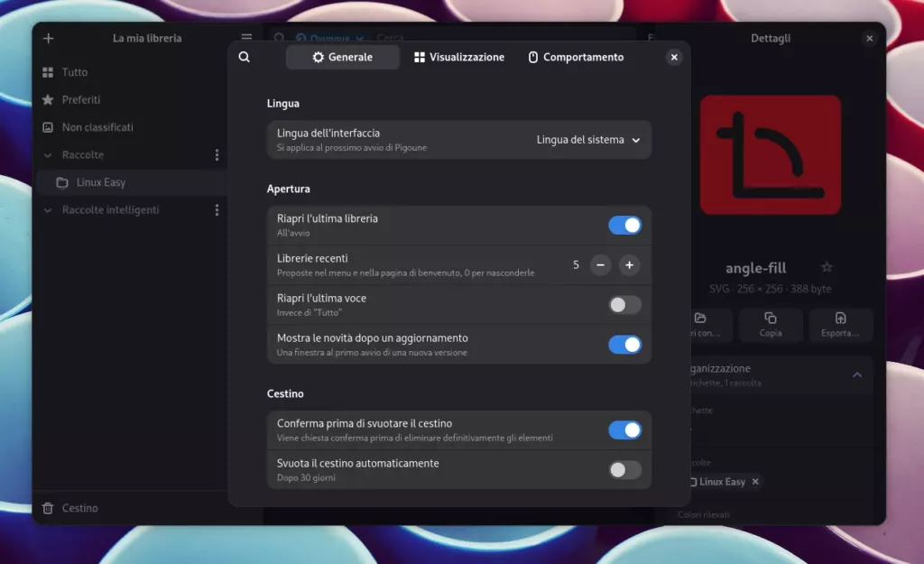Click the Copia button in Dettagli
Image resolution: width=924 pixels, height=564 pixels.
click(x=771, y=325)
